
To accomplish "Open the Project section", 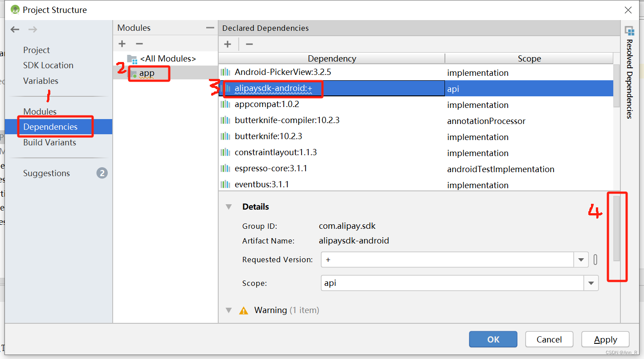I will [x=37, y=50].
